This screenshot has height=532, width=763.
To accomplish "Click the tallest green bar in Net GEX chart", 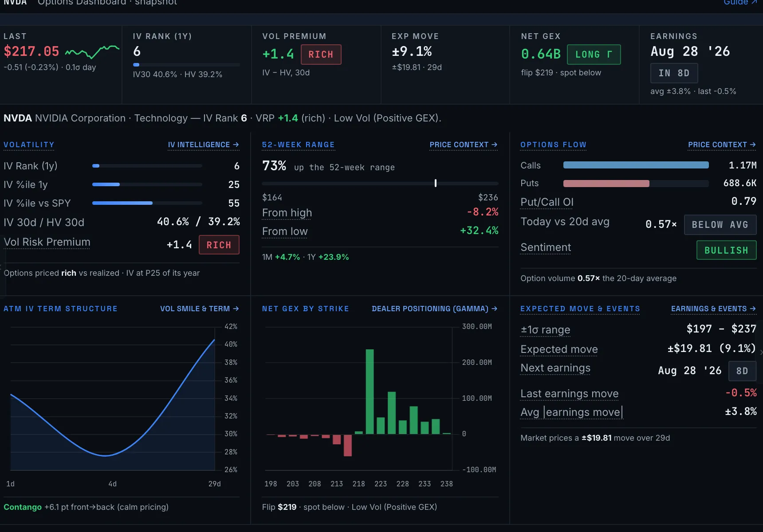I will [370, 391].
